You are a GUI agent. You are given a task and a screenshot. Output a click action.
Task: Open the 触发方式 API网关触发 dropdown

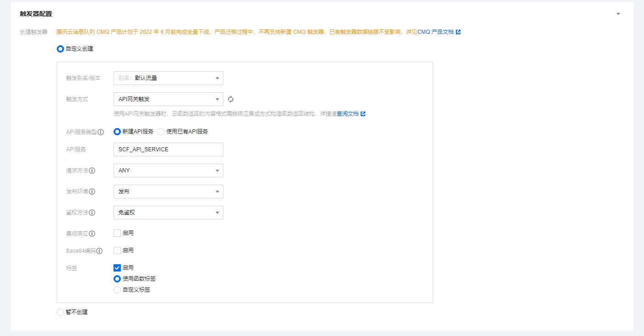168,99
